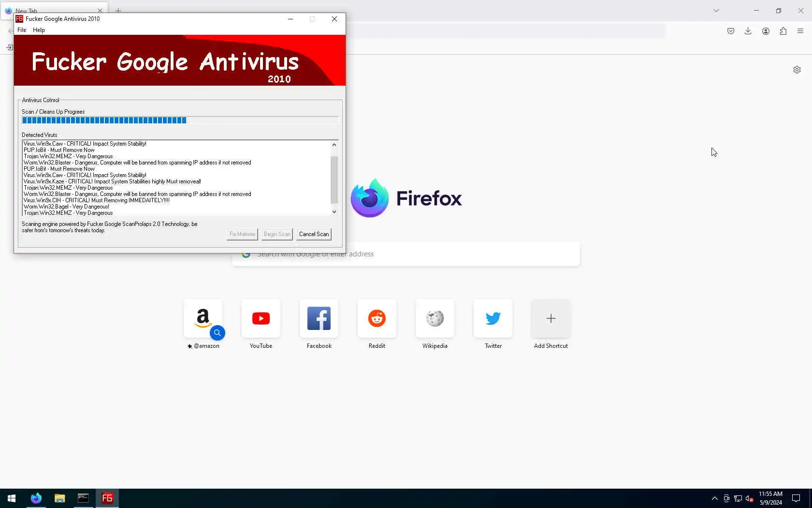The width and height of the screenshot is (812, 508).
Task: Open the Firefox Downloads panel
Action: pos(748,31)
